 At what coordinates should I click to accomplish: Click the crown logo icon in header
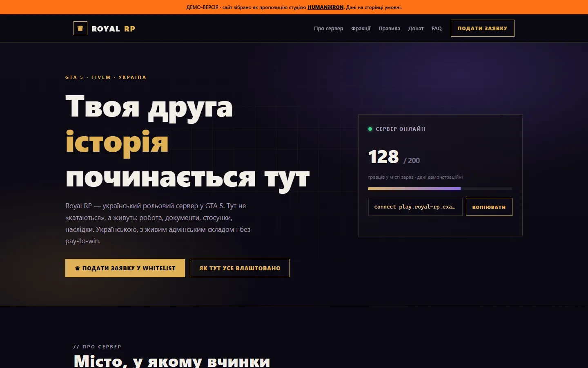click(x=80, y=28)
